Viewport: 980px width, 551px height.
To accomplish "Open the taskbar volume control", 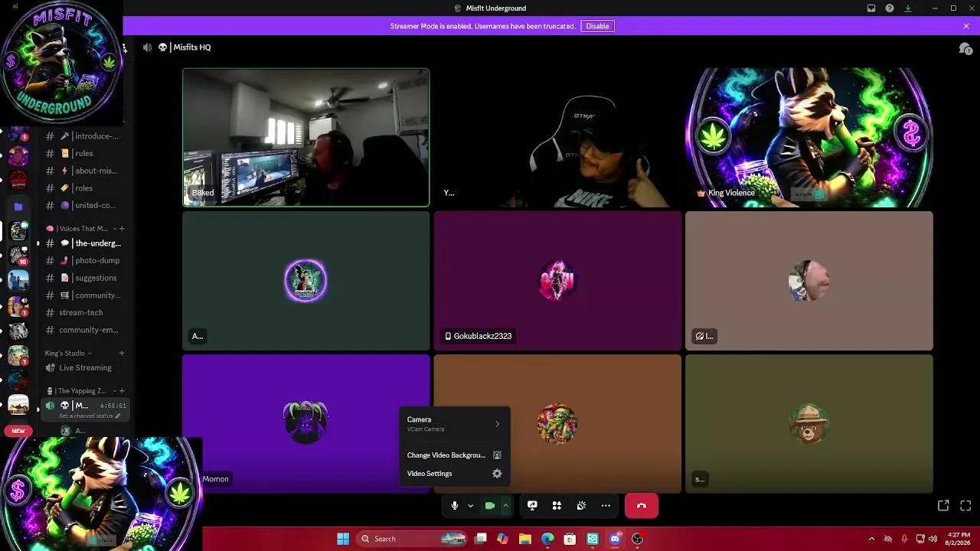I will coord(933,539).
